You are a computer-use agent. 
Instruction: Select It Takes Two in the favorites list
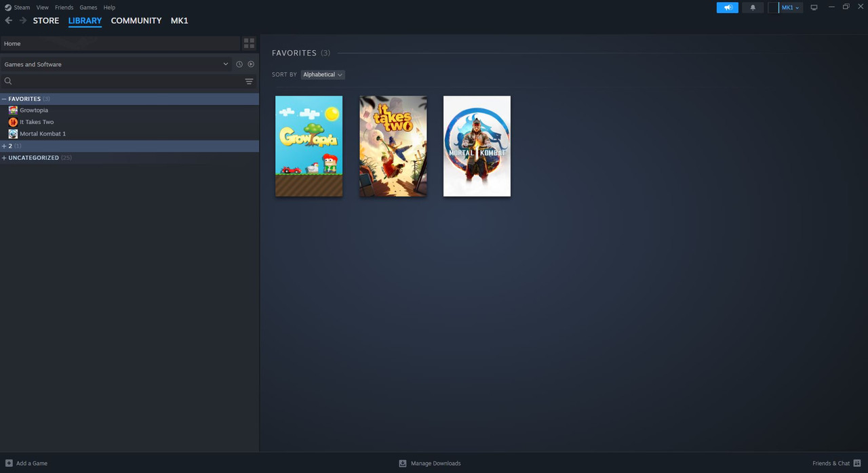[x=37, y=122]
